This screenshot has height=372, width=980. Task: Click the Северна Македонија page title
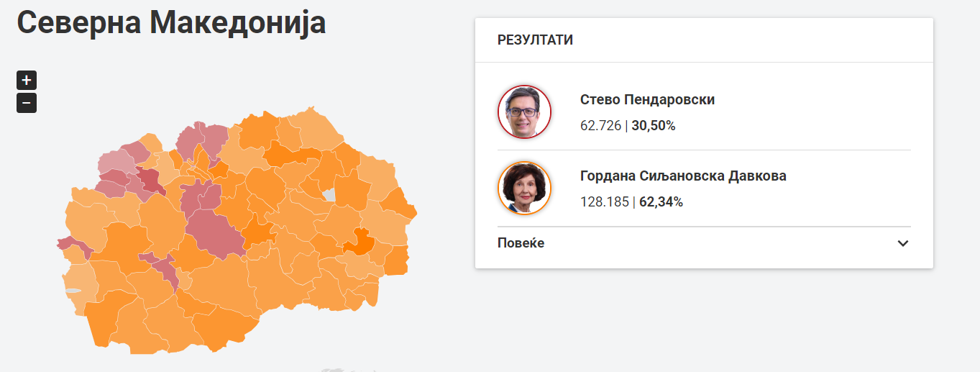pos(171,22)
